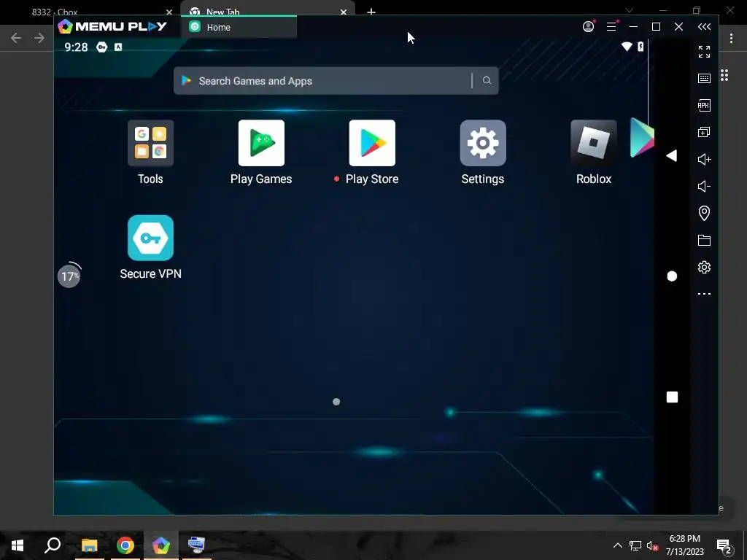747x560 pixels.
Task: Click the VPN key status icon
Action: point(101,47)
